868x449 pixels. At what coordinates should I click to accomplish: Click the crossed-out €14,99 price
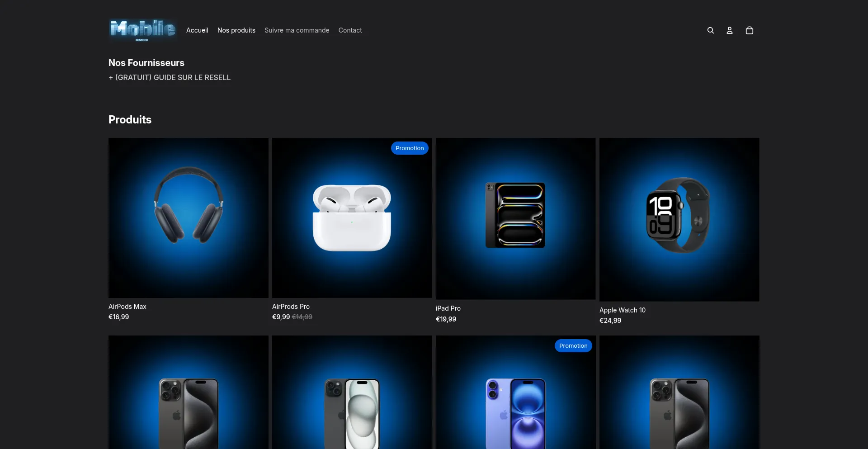pos(302,317)
